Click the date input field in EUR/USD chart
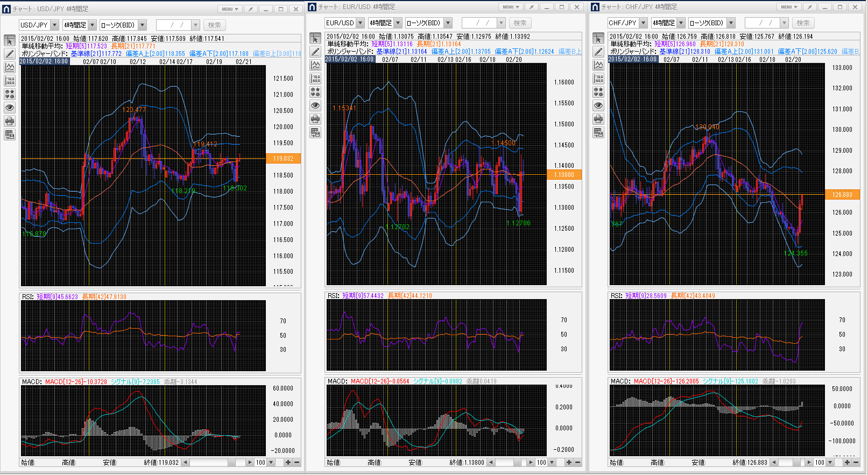Screen dimensions: 868x475 coord(479,23)
